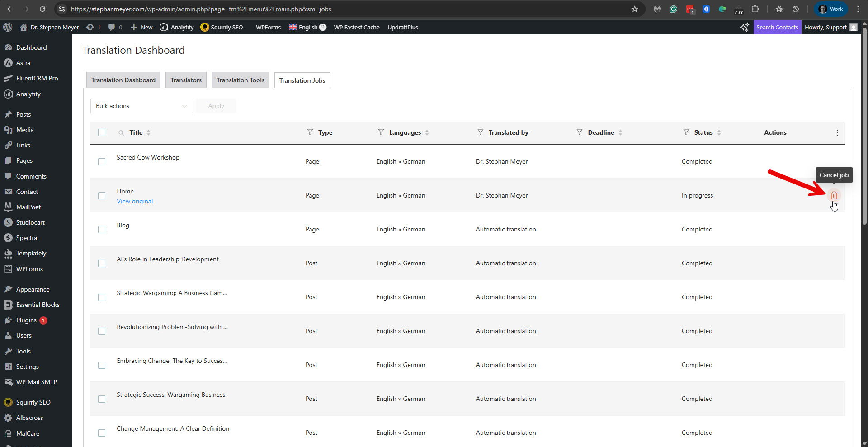
Task: Click the filter funnel icon beside Status
Action: pyautogui.click(x=686, y=132)
